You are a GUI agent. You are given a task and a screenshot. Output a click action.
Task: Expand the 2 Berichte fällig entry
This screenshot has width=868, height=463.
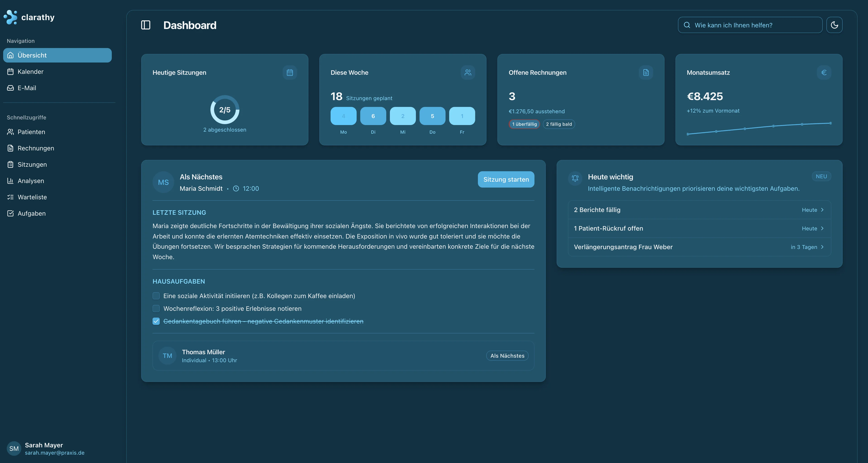[822, 210]
